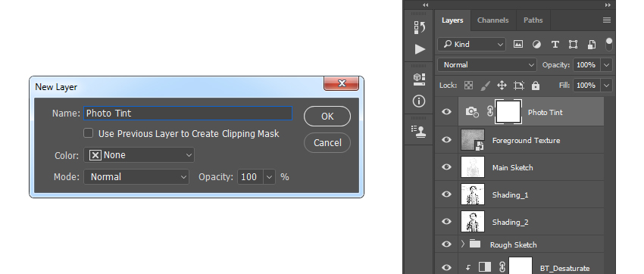The image size is (644, 274).
Task: Click Cancel in New Layer dialog
Action: point(327,142)
